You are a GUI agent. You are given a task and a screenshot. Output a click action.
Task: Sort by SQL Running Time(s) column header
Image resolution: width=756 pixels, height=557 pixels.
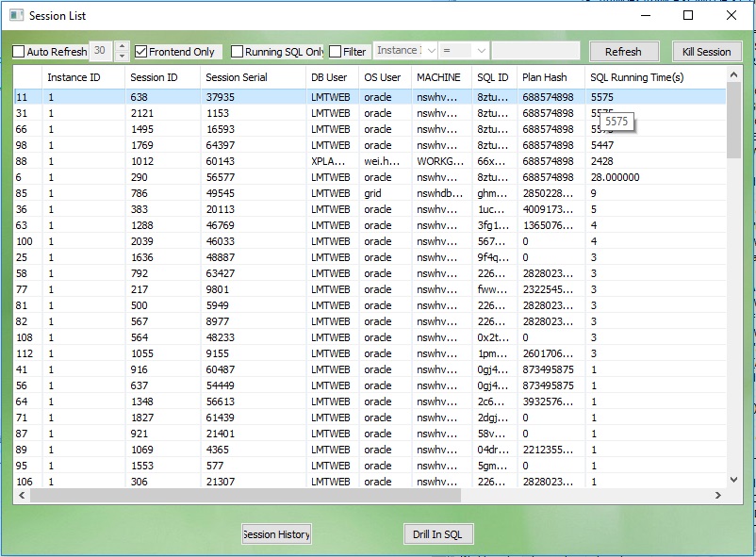pos(655,77)
